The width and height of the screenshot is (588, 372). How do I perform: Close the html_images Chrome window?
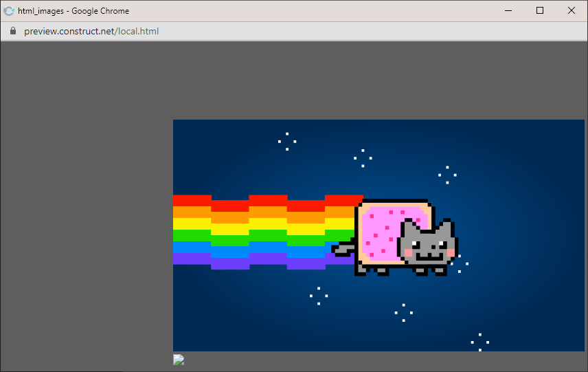pos(572,10)
